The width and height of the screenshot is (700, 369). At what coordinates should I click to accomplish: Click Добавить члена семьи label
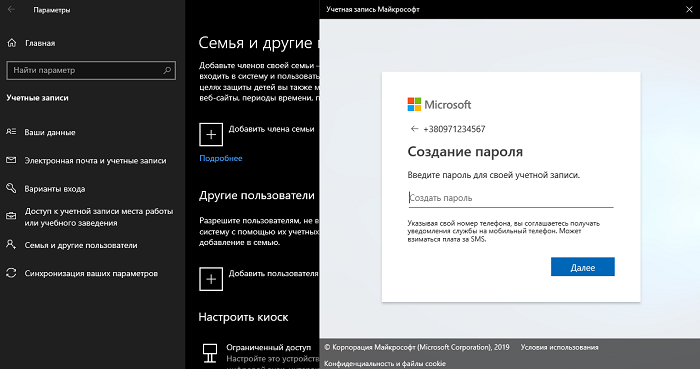(x=271, y=129)
